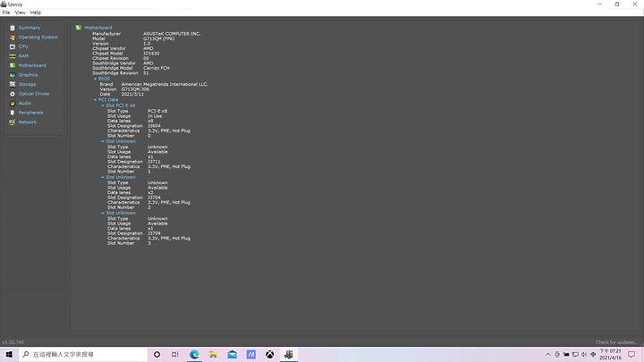Screen dimensions: 644x362
Task: Click the Check for updates link
Action: click(x=616, y=342)
